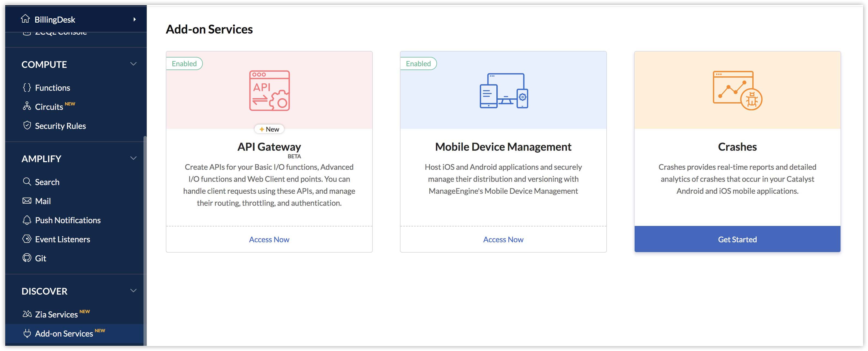868x351 pixels.
Task: Collapse the DISCOVER section chevron
Action: coord(133,291)
